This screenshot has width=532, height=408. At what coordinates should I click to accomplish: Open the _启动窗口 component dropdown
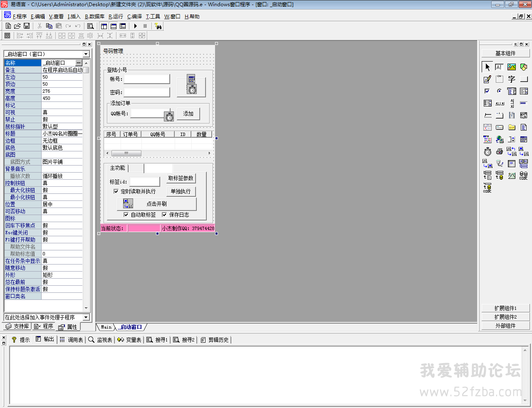(x=86, y=54)
